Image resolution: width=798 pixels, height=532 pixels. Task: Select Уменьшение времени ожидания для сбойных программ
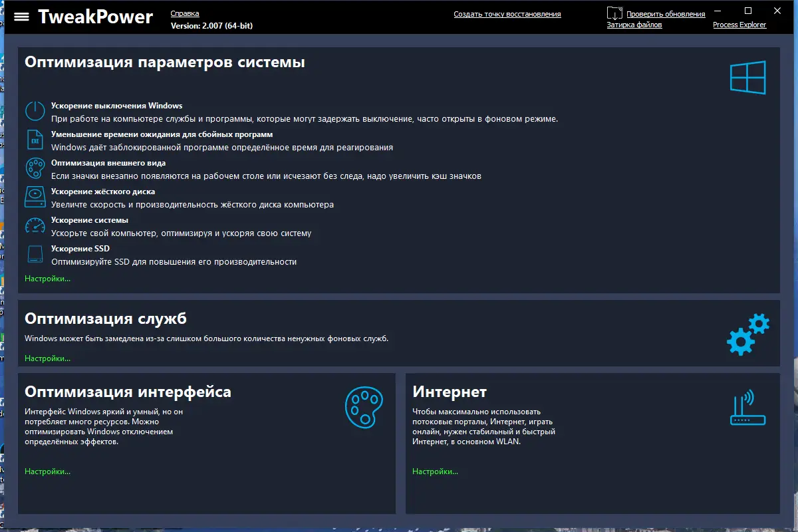coord(162,134)
